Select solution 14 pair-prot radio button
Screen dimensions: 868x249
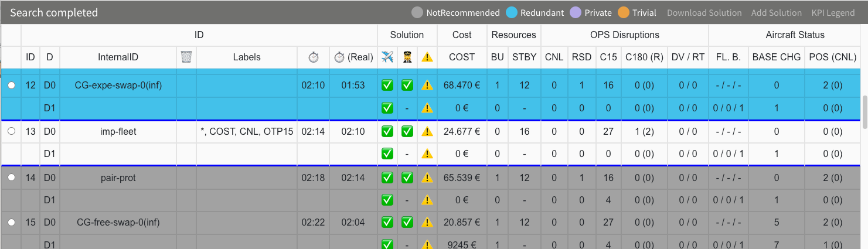pos(11,178)
